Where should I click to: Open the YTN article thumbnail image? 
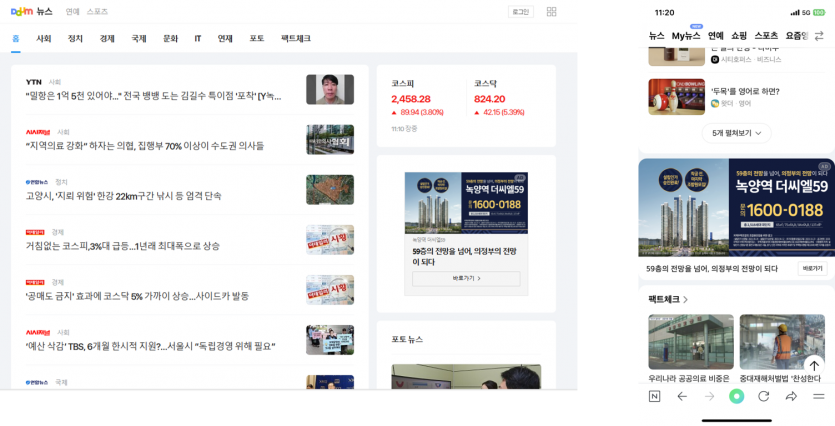click(x=330, y=90)
